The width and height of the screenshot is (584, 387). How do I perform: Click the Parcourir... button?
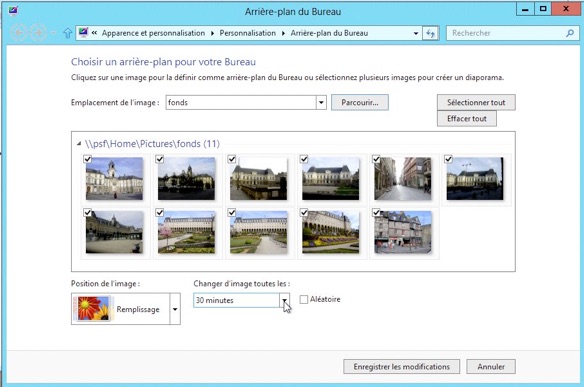(x=360, y=102)
